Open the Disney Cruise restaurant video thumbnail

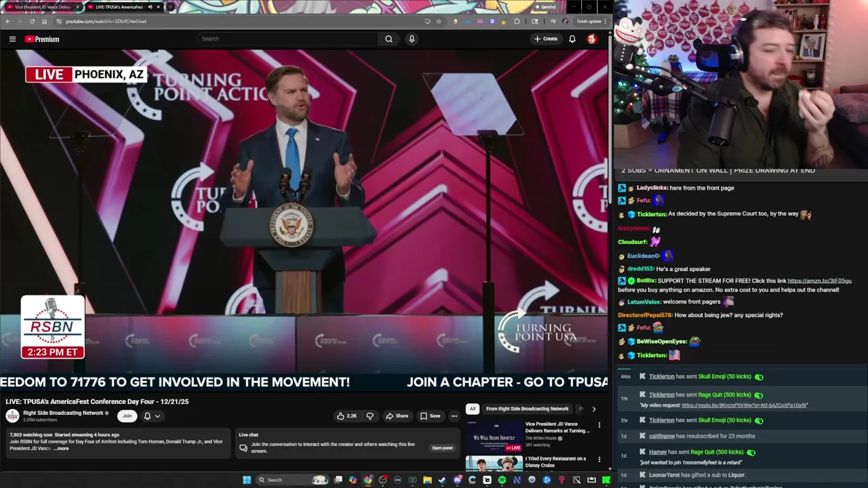(x=493, y=464)
